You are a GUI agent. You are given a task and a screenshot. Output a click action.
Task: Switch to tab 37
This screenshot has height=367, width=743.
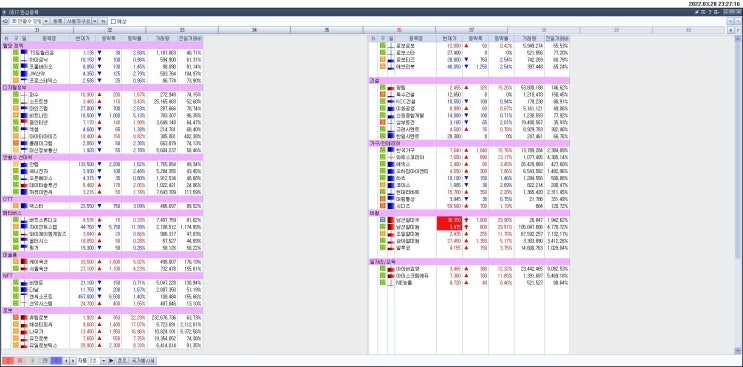pos(471,30)
